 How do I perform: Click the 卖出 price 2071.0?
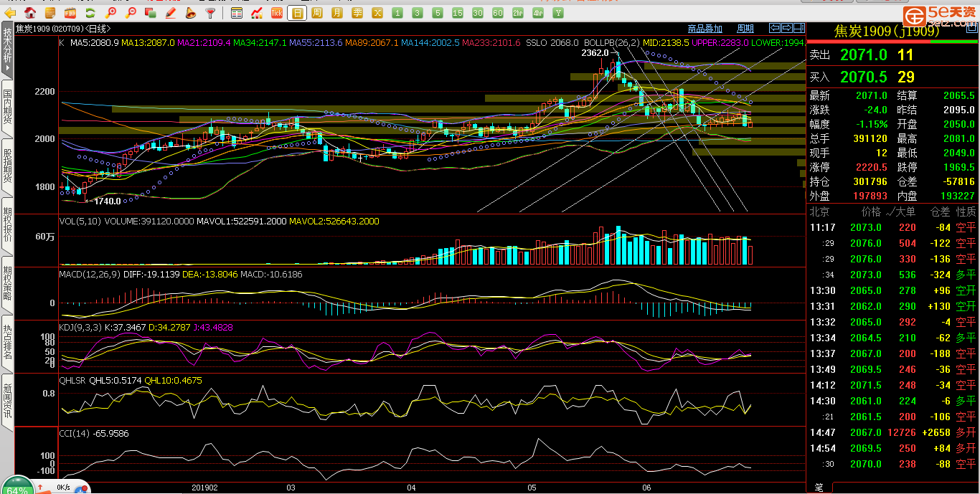pos(863,54)
